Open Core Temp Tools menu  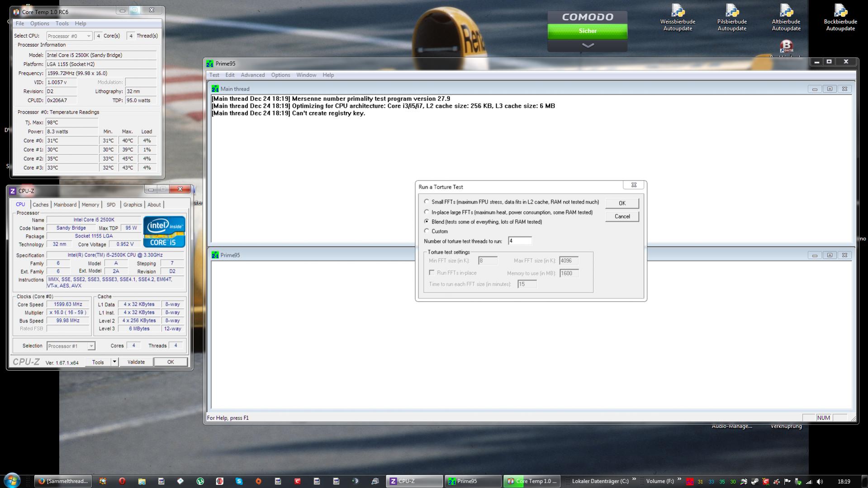click(62, 24)
